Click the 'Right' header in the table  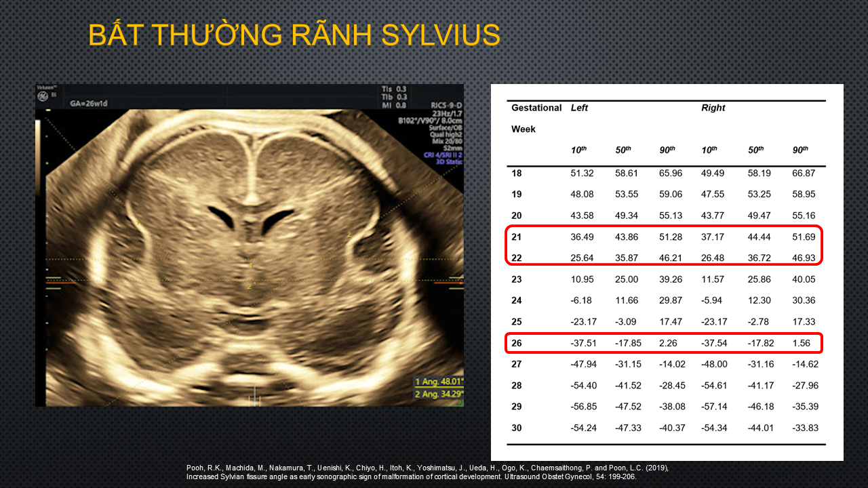click(713, 108)
